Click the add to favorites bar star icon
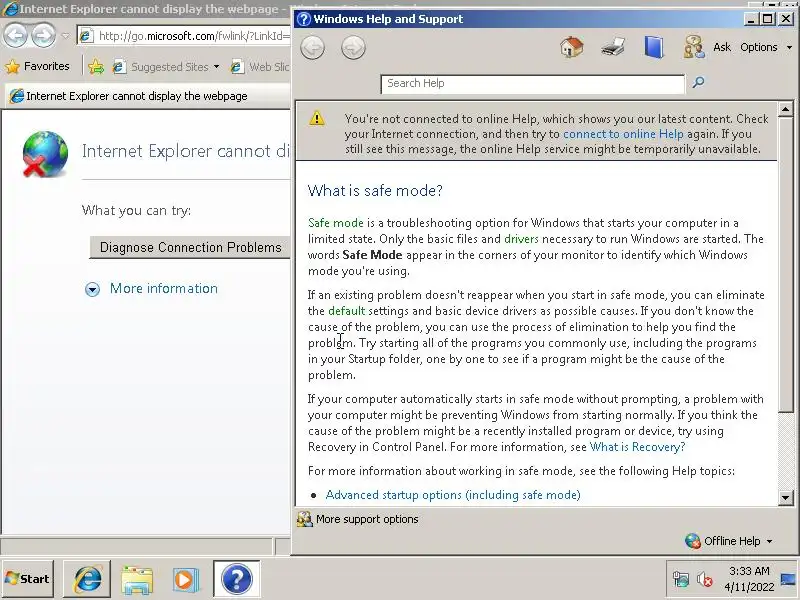The image size is (800, 600). pos(95,67)
